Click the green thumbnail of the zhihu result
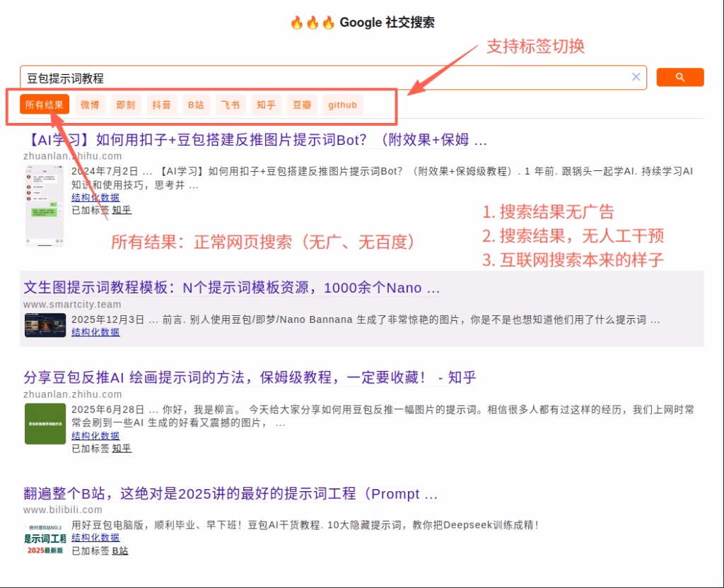The width and height of the screenshot is (724, 588). click(45, 423)
